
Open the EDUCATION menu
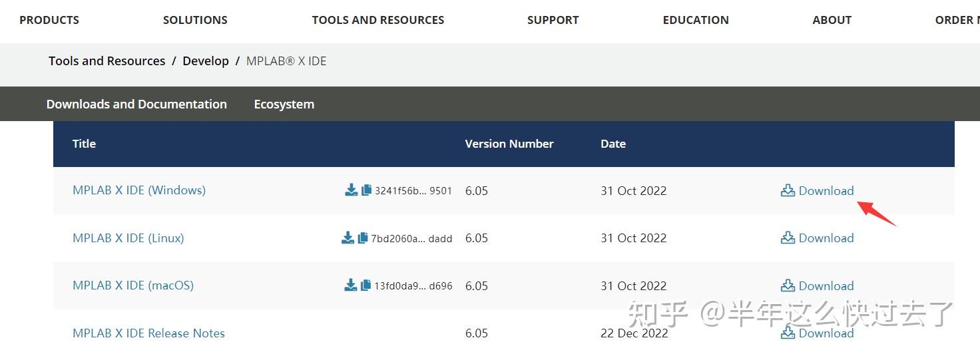pos(696,20)
